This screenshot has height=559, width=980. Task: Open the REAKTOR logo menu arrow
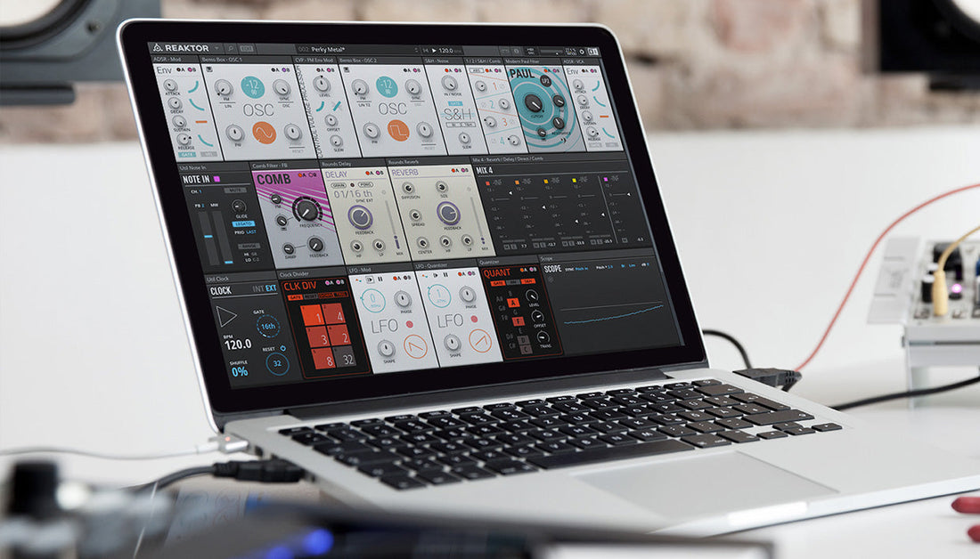216,48
